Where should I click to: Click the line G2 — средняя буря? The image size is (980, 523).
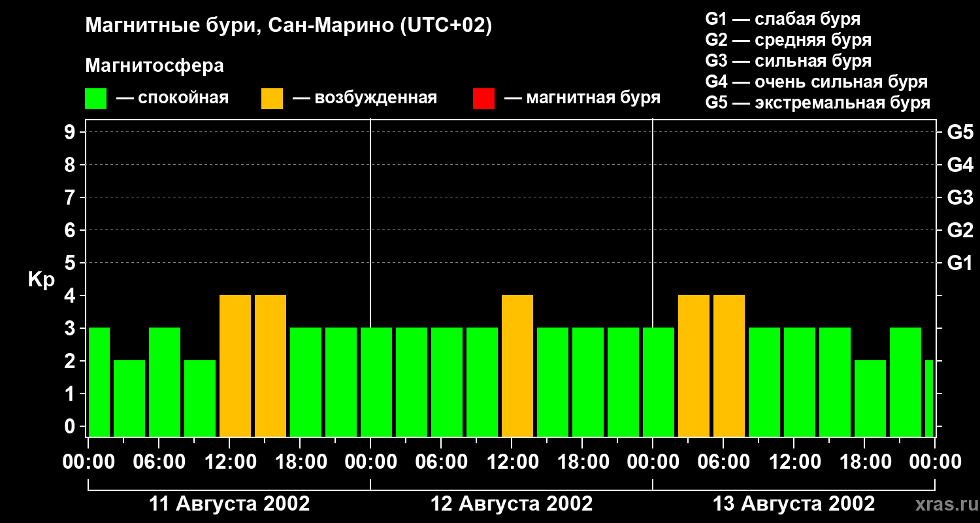tap(789, 40)
